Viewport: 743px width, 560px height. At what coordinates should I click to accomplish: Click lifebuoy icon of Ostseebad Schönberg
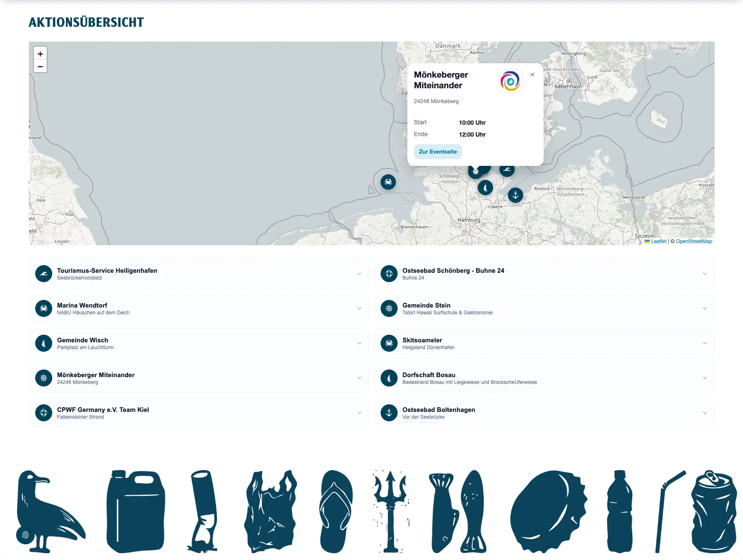pyautogui.click(x=389, y=274)
